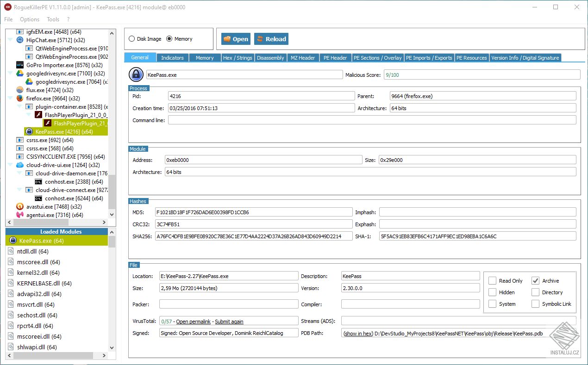Click the conhost.exe [2388] console icon

pyautogui.click(x=38, y=182)
